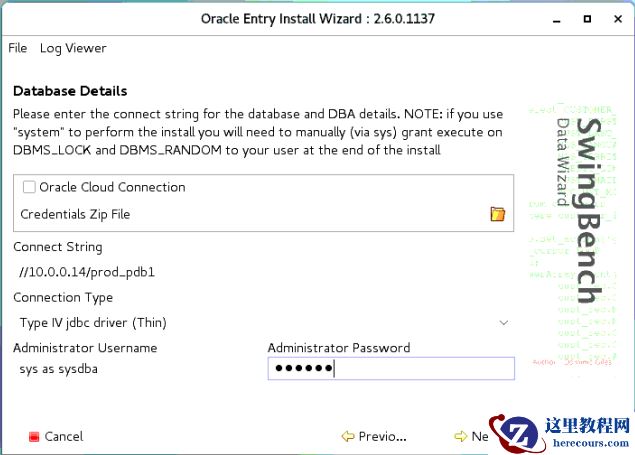Maximize the Install Wizard window
Viewport: 635px width, 455px height.
[587, 19]
